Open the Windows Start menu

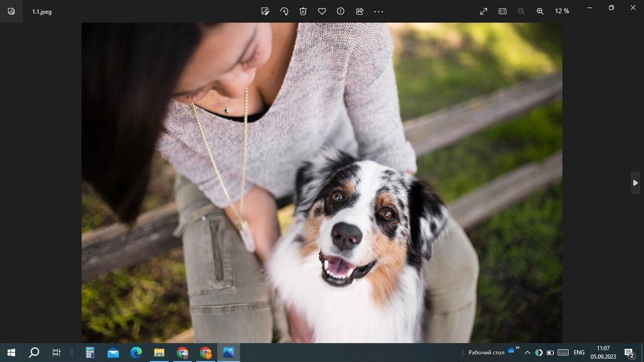(x=11, y=352)
